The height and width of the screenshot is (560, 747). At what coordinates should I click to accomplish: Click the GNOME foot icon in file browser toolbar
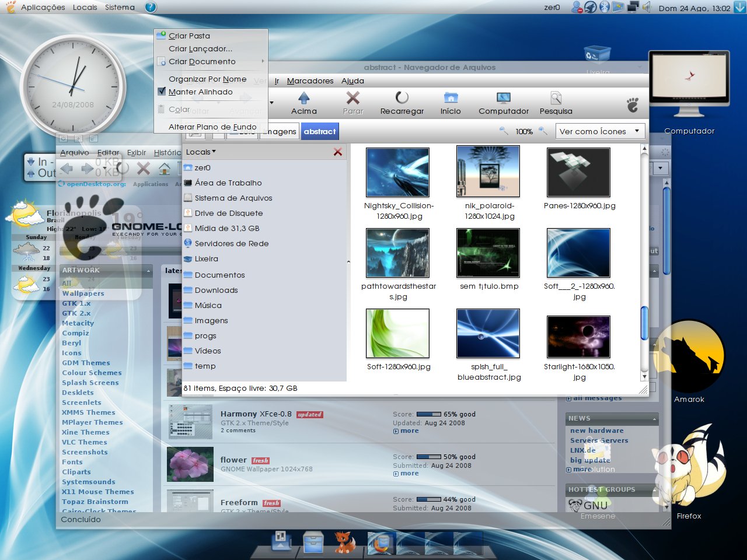[x=633, y=105]
